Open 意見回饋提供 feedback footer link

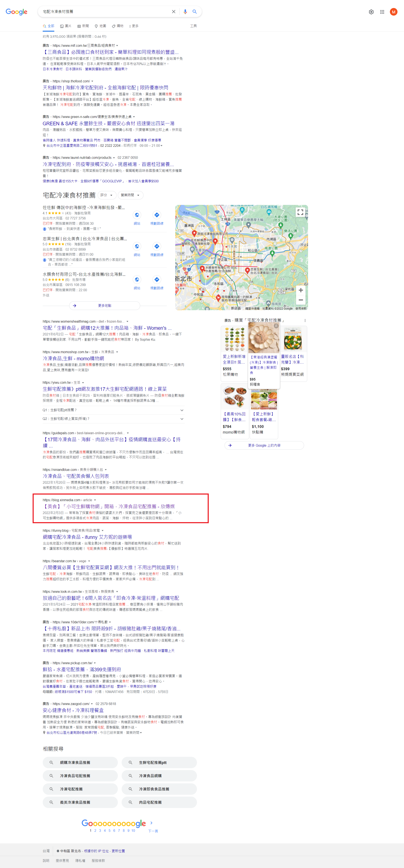[62, 861]
